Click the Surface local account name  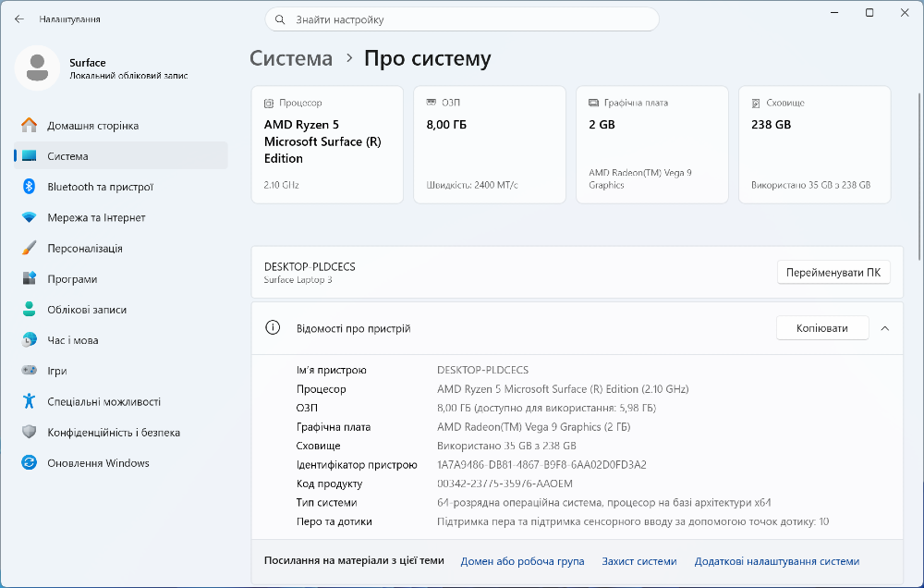click(x=87, y=63)
